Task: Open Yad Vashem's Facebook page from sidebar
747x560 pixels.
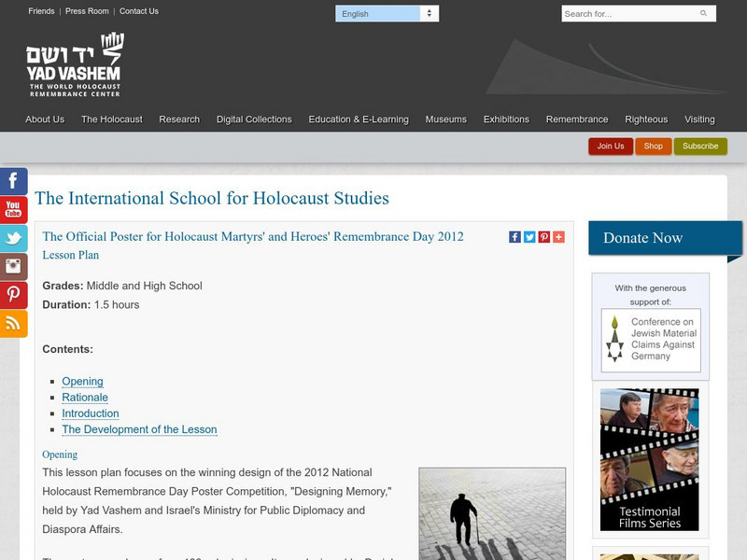Action: point(11,180)
